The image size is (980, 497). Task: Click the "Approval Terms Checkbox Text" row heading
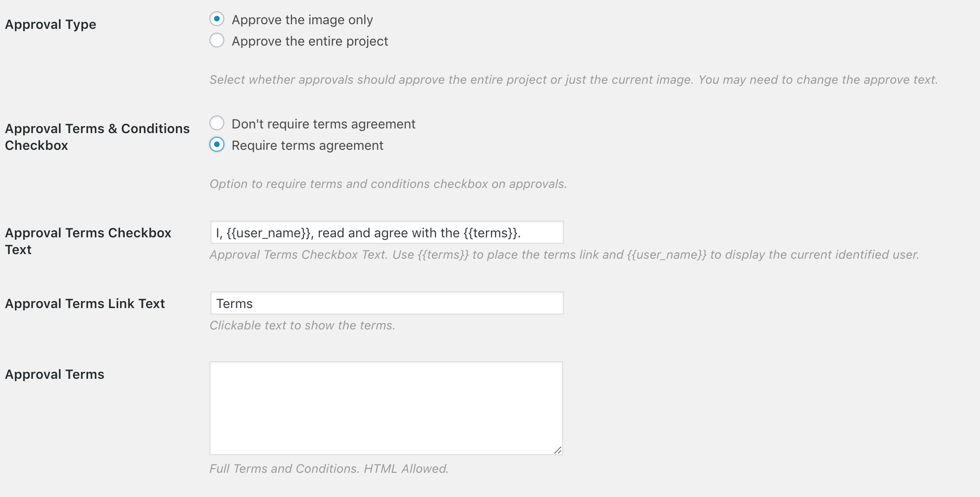pyautogui.click(x=88, y=241)
